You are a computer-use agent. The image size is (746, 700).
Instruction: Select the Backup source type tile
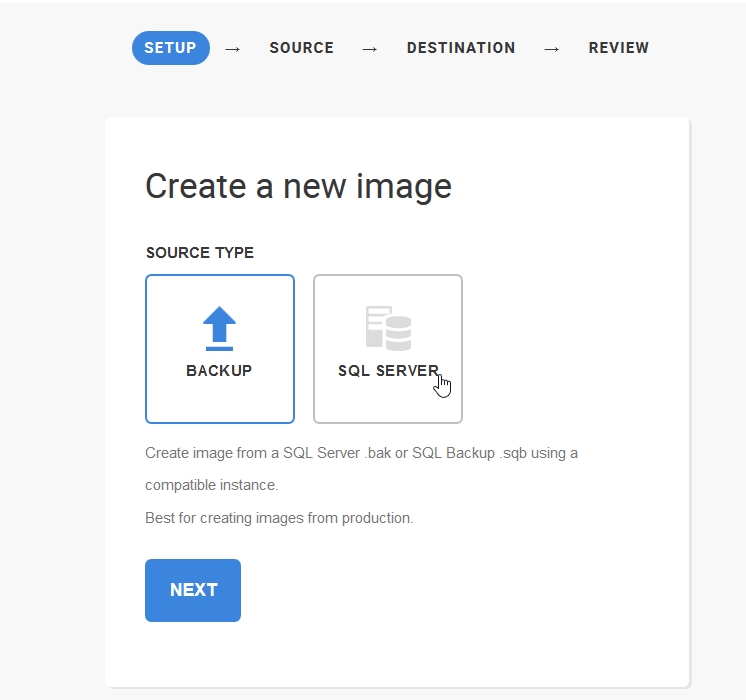pyautogui.click(x=220, y=349)
